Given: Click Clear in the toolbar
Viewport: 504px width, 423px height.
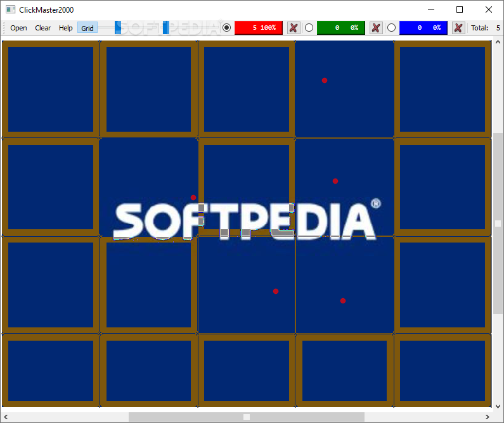Looking at the screenshot, I should (42, 28).
